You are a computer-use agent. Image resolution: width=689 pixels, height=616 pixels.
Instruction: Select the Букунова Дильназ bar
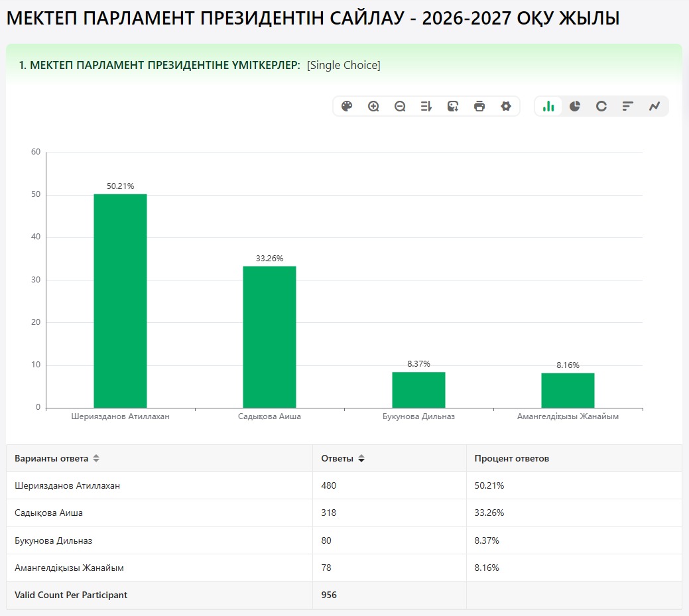pos(418,390)
